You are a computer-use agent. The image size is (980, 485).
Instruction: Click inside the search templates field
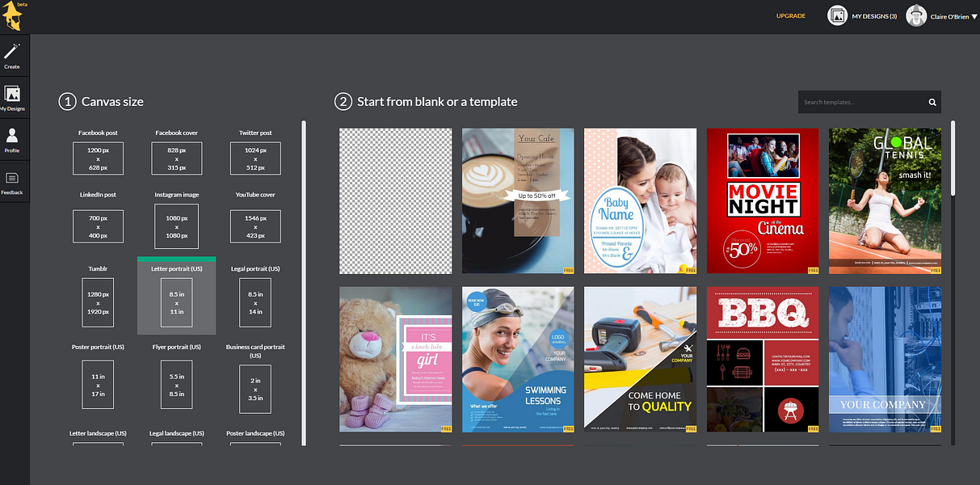coord(856,102)
